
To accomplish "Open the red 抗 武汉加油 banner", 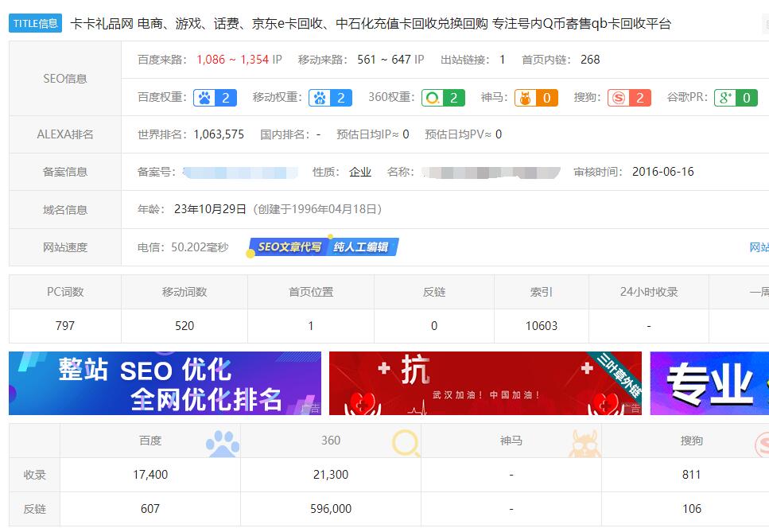I will (x=485, y=383).
